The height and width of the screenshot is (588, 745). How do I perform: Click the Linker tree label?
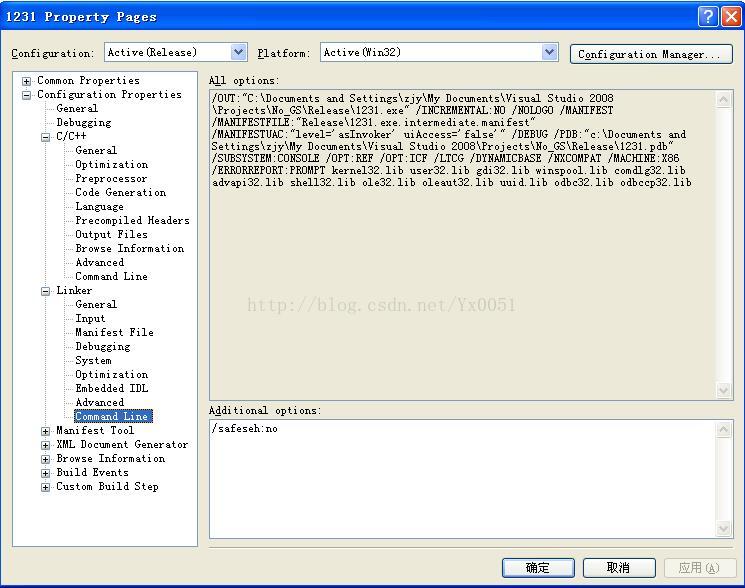74,290
